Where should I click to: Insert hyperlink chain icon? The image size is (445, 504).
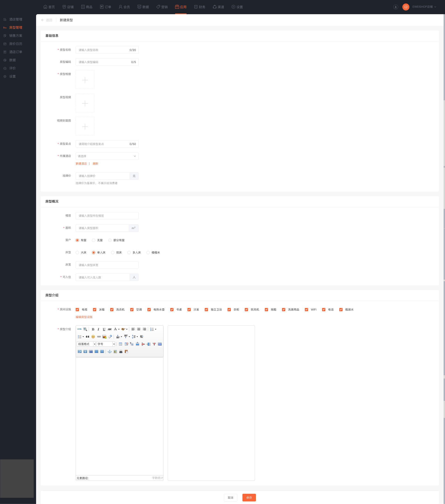[x=99, y=337]
